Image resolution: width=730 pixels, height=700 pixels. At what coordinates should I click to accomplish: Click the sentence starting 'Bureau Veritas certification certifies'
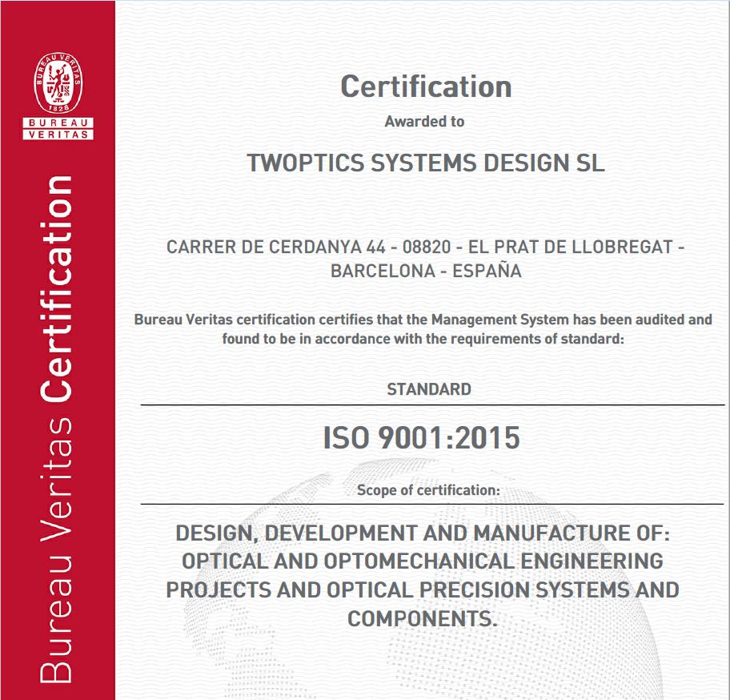[x=423, y=320]
